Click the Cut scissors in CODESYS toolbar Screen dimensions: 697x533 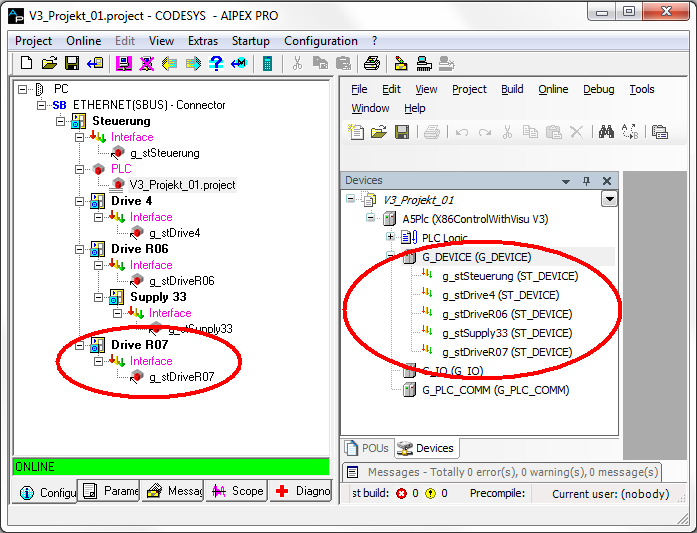(507, 132)
